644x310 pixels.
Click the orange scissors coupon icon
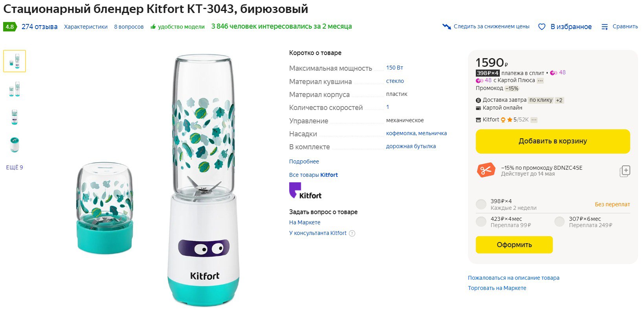tap(486, 171)
